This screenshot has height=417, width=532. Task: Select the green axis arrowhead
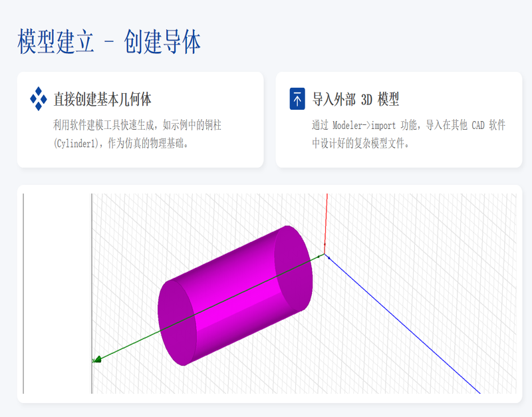click(x=97, y=360)
